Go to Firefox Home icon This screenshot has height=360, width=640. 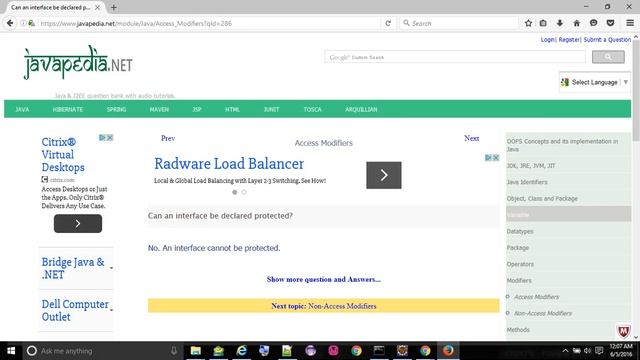click(576, 23)
